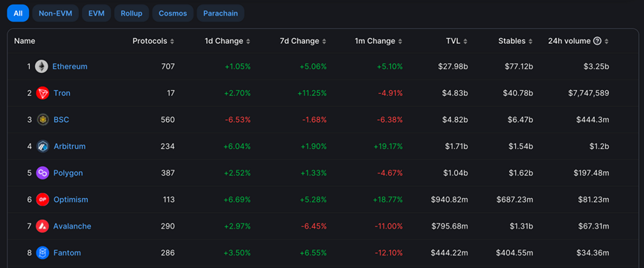This screenshot has width=644, height=268.
Task: Open the Optimism chain link
Action: point(71,200)
